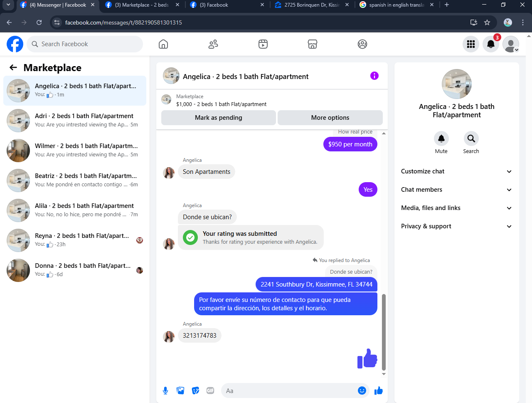Image resolution: width=532 pixels, height=403 pixels.
Task: Open the Marketplace storefront icon
Action: point(313,44)
